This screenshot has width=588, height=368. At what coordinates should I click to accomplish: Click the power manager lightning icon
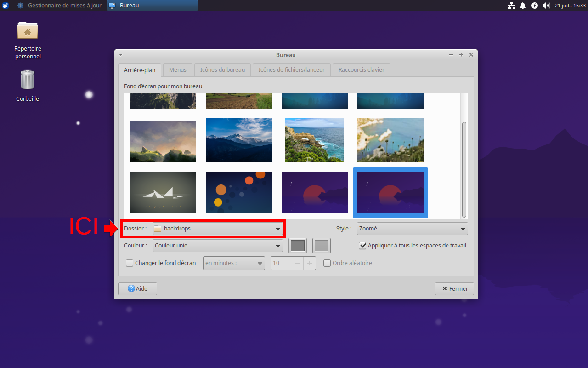point(535,6)
